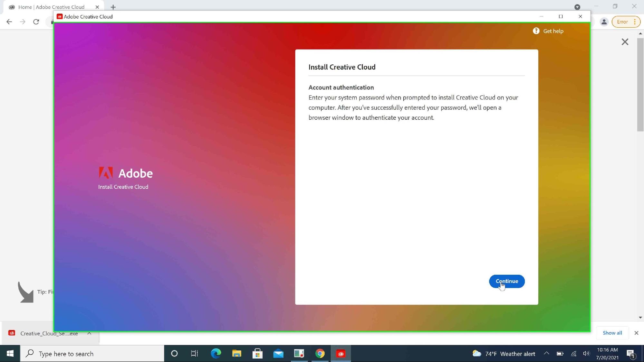Image resolution: width=644 pixels, height=362 pixels.
Task: Click the Get help question mark icon
Action: pos(536,31)
